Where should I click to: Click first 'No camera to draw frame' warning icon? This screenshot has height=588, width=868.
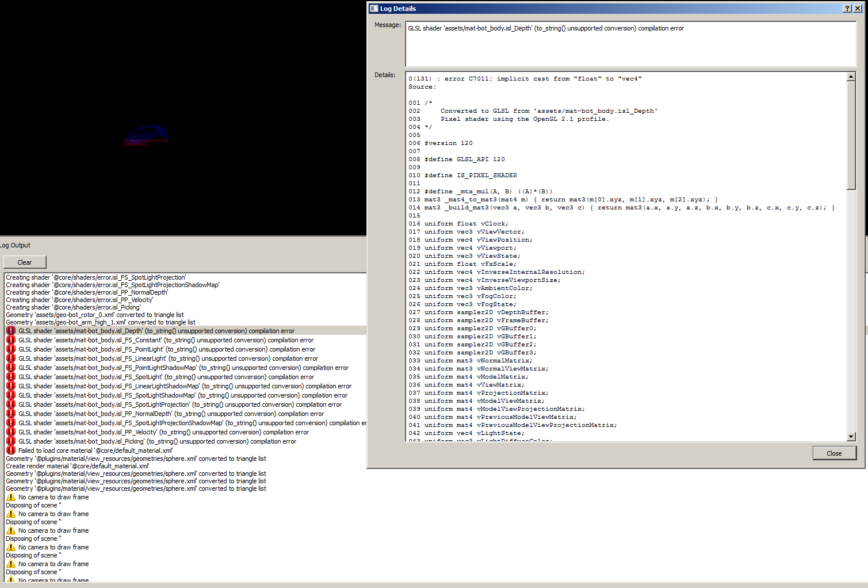click(x=11, y=497)
